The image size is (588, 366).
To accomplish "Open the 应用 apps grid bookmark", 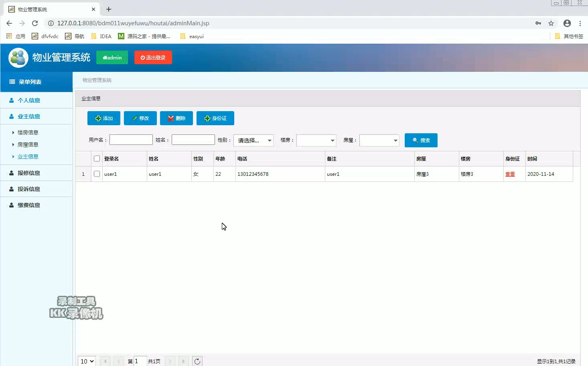I will (16, 36).
